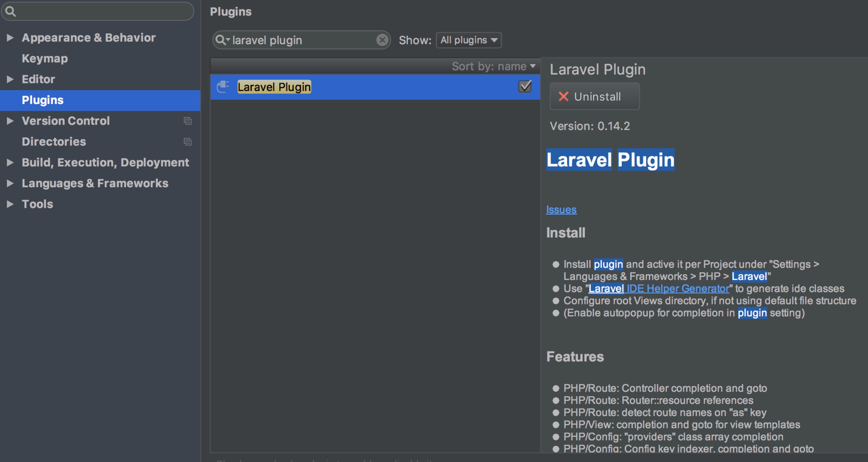Clear the laravel plugin search text
Screen dimensions: 868x462
(382, 40)
